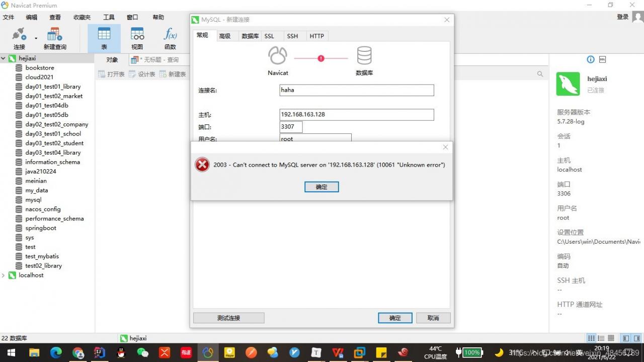Open the 查看 menu
This screenshot has height=362, width=644.
pos(55,17)
